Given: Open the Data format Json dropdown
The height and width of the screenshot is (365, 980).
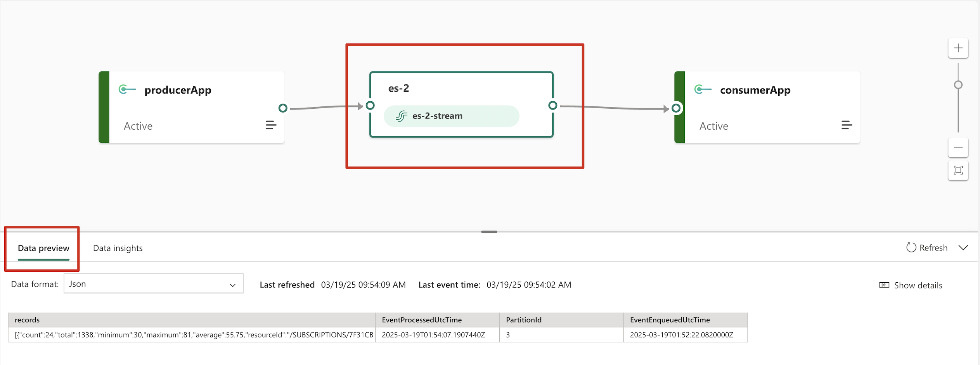Looking at the screenshot, I should click(x=154, y=284).
